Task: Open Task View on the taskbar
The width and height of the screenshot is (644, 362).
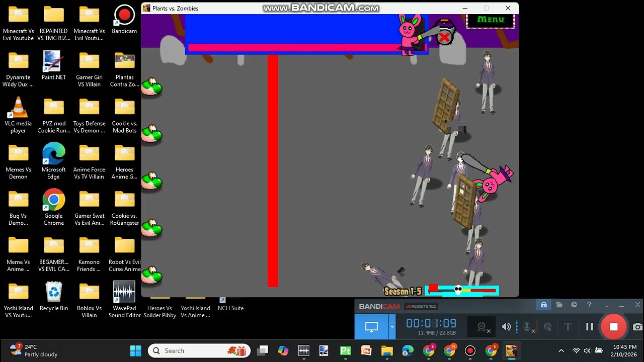Action: coord(263,350)
